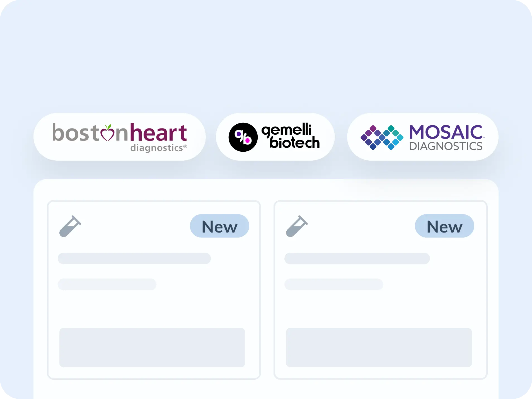Click the long title placeholder in right card
This screenshot has width=532, height=399.
point(357,258)
